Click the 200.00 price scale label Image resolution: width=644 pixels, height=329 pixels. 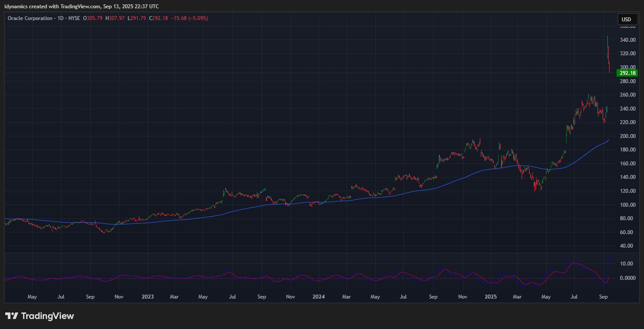(x=627, y=136)
